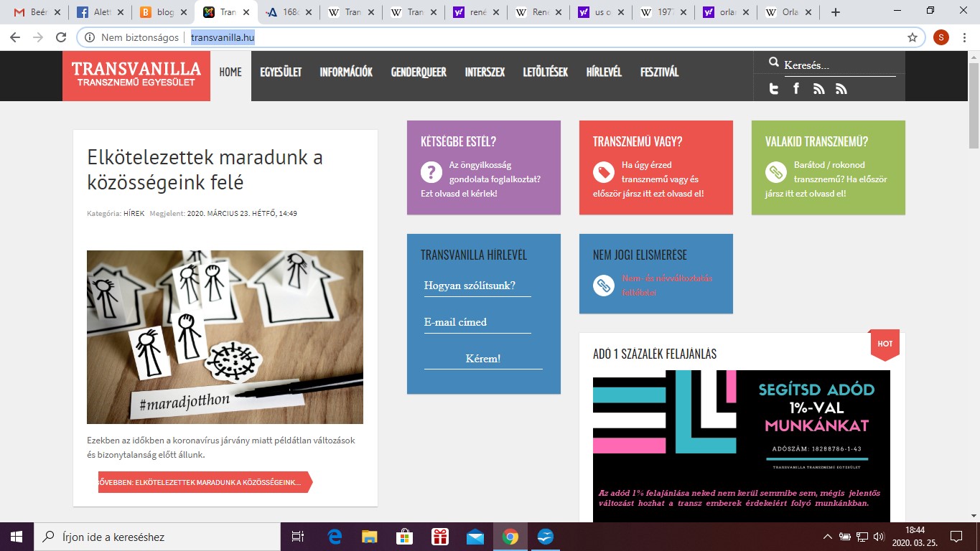This screenshot has height=551, width=980.
Task: Open the ADO 1 SZÁZALÉK FELAJÁNLÁS heading
Action: (655, 354)
